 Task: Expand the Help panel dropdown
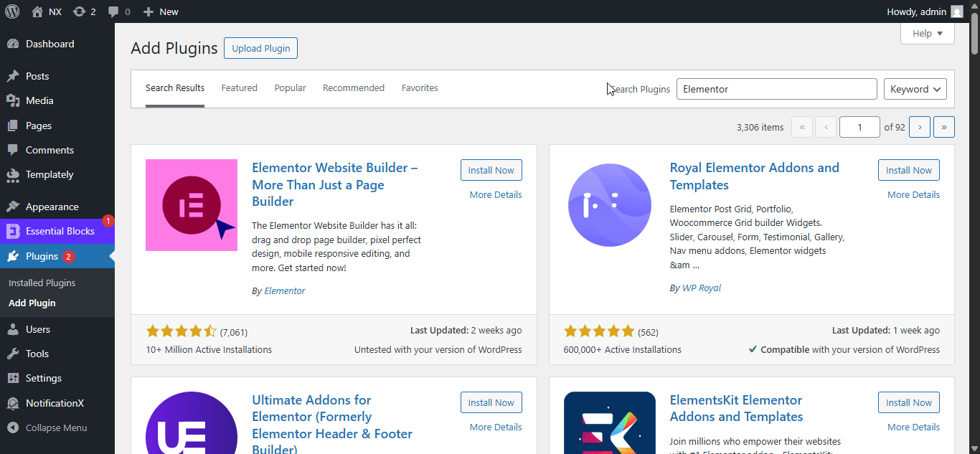click(x=928, y=34)
